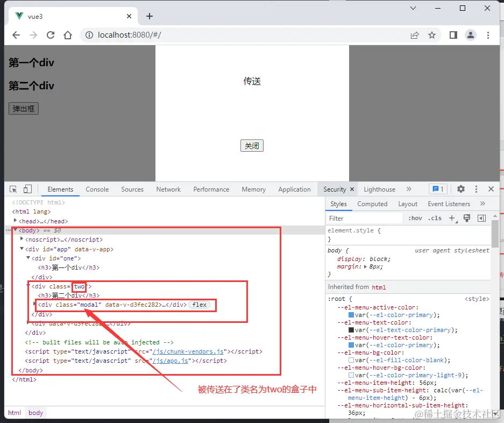Click the styles Filter field

tap(365, 218)
